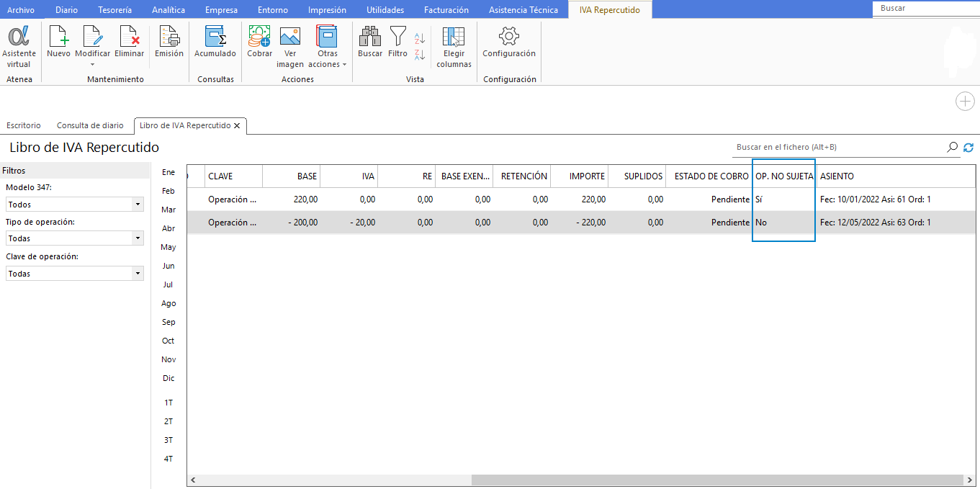Filter by month Ene

pyautogui.click(x=168, y=172)
